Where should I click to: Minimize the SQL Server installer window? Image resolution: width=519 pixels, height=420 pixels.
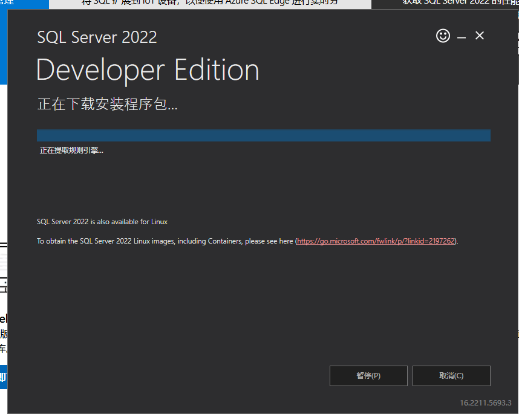(462, 37)
